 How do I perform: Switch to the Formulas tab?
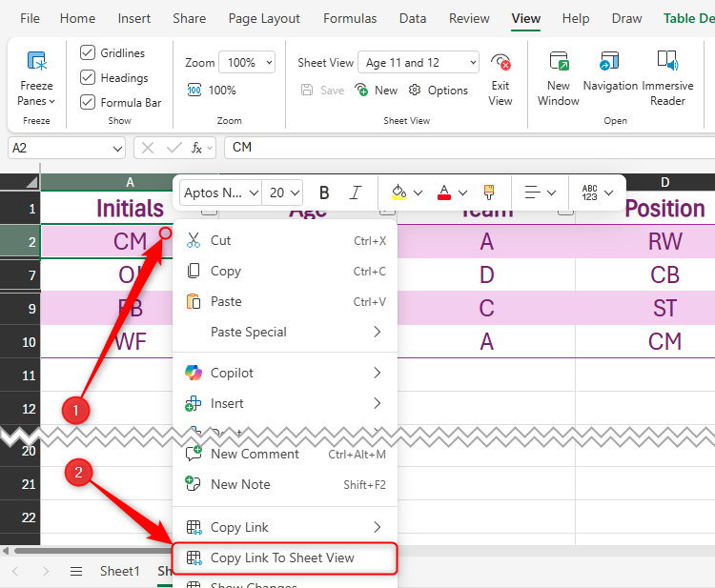(x=350, y=18)
